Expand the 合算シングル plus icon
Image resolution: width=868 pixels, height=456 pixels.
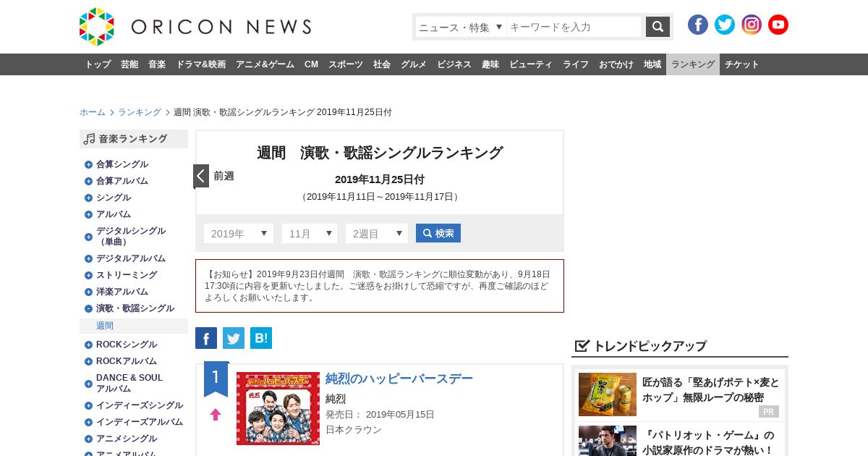click(88, 164)
